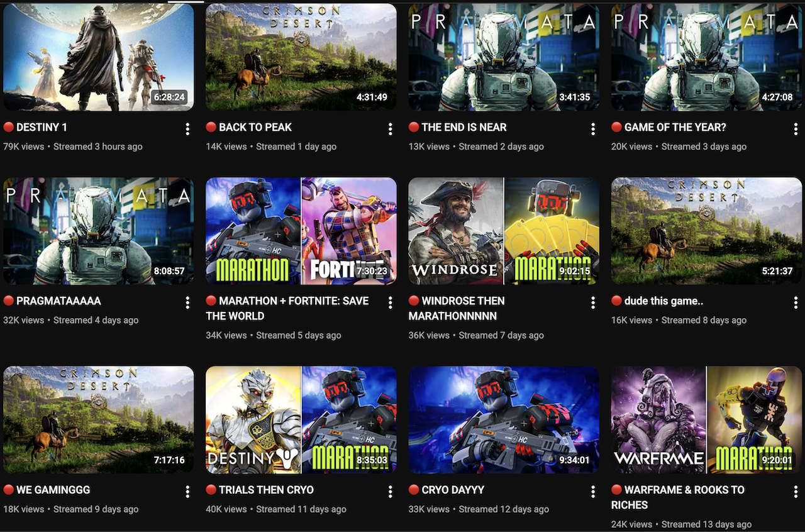Screen dimensions: 805x532
Task: Play the WE GAMINGGG stream thumbnail
Action: click(x=99, y=420)
